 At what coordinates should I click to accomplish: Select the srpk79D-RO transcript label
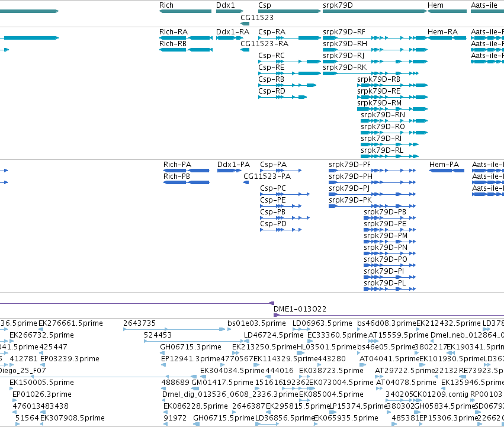point(383,127)
